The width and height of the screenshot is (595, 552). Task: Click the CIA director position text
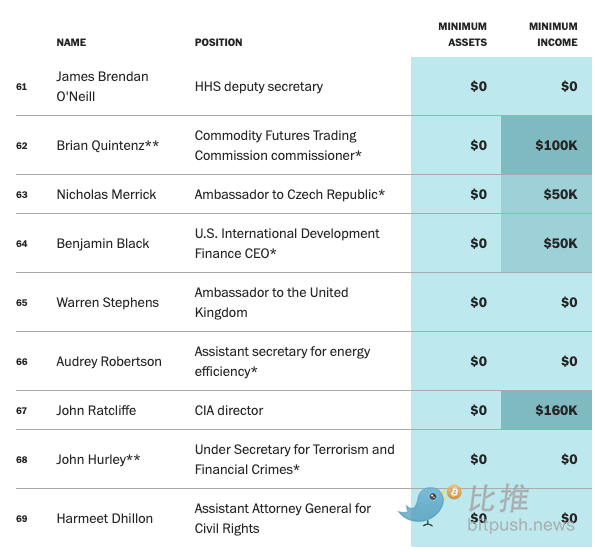229,410
